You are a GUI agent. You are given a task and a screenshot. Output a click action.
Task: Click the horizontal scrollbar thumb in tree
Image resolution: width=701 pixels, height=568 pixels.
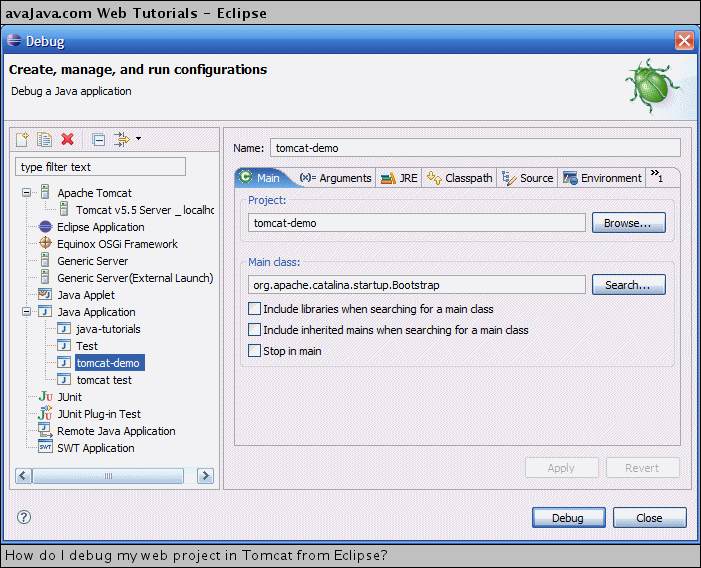tap(108, 475)
